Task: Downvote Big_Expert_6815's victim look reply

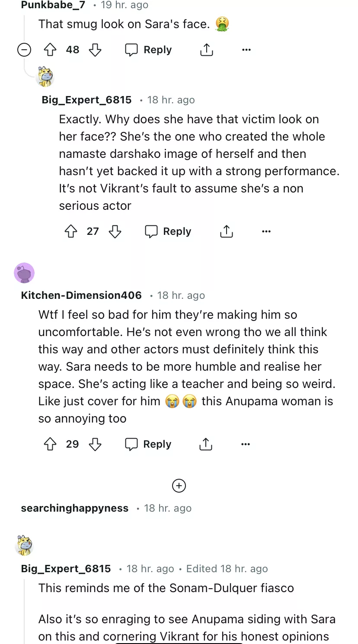Action: tap(115, 232)
